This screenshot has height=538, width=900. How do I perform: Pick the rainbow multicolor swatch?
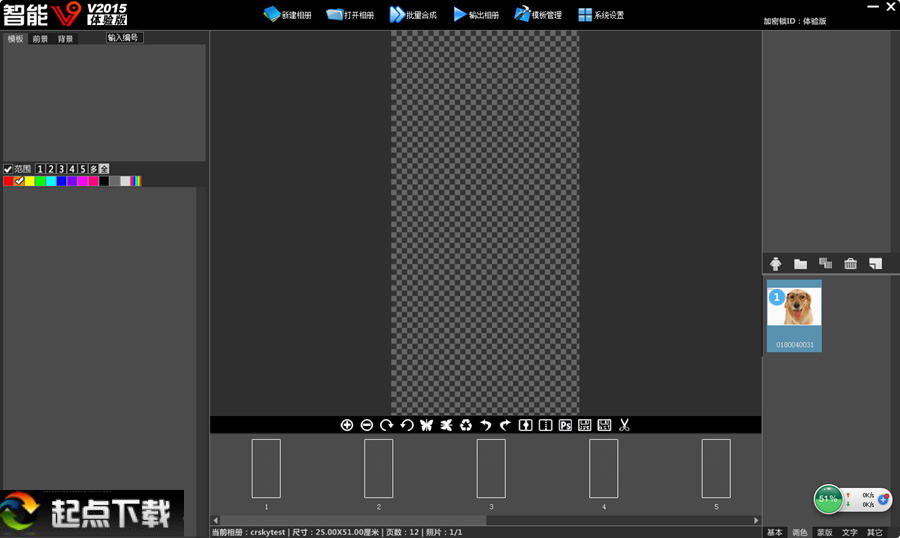coord(136,181)
